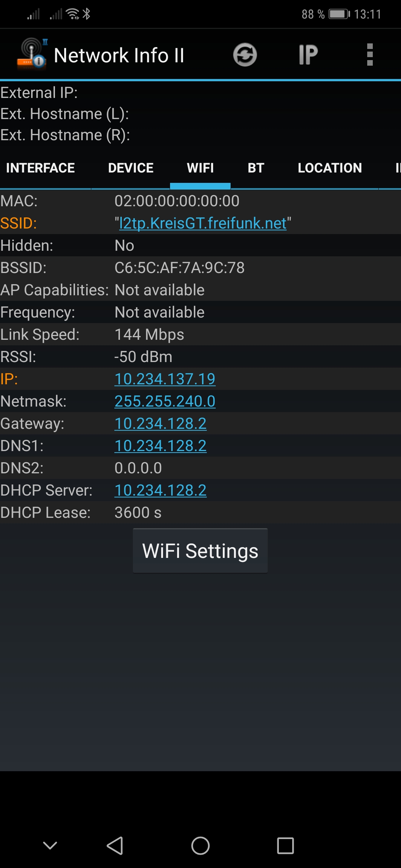Tap the DNS1 address link
The width and height of the screenshot is (401, 868).
pos(160,446)
